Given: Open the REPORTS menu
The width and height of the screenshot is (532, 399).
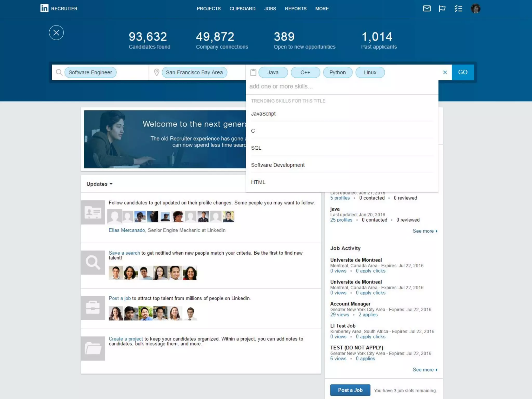Looking at the screenshot, I should (296, 9).
